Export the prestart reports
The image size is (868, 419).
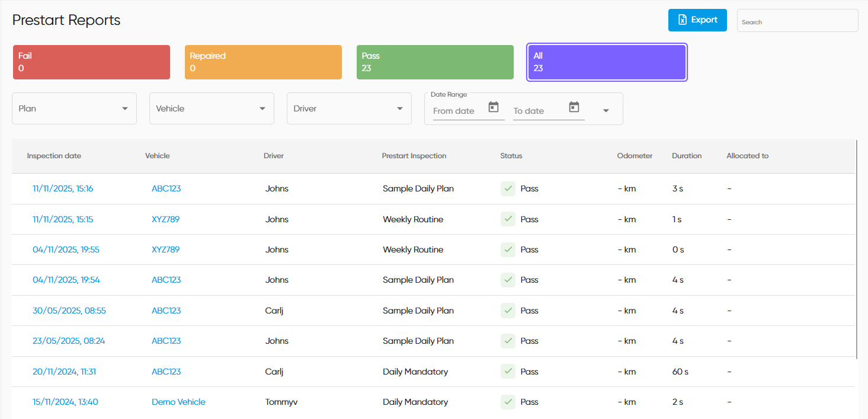pyautogui.click(x=697, y=20)
